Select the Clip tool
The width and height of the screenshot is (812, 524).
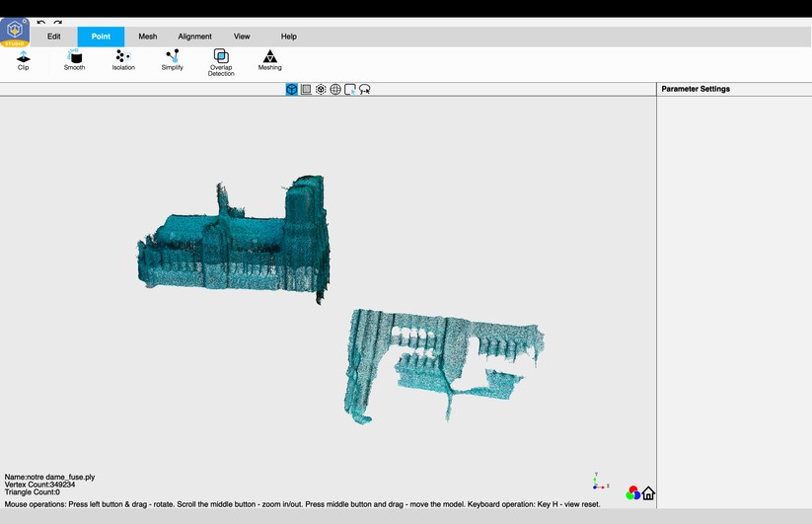pyautogui.click(x=24, y=59)
